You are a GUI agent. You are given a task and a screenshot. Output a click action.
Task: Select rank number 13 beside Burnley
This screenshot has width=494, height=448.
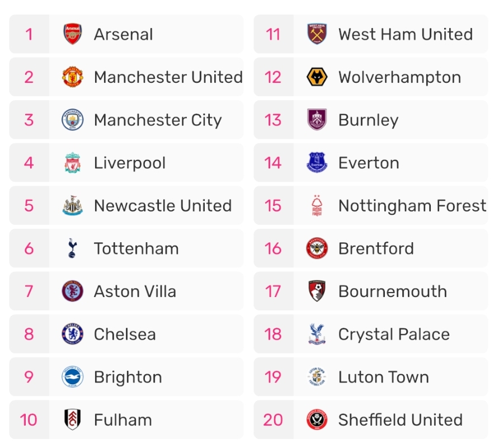(x=273, y=120)
